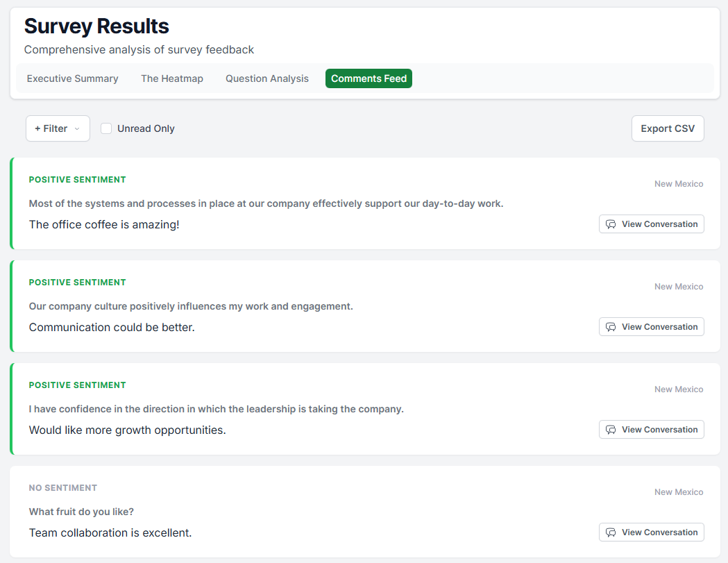Click the 'Communication could be better.' comment text

pos(112,327)
